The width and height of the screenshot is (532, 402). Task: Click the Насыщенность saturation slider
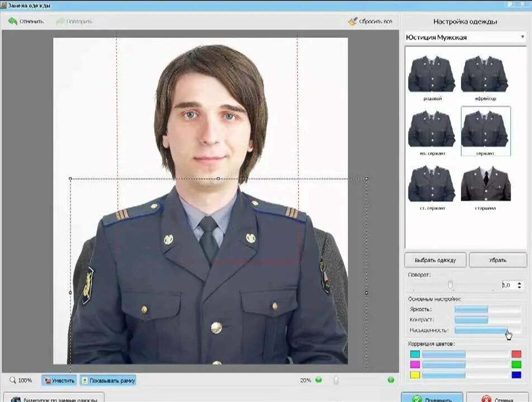[x=487, y=330]
